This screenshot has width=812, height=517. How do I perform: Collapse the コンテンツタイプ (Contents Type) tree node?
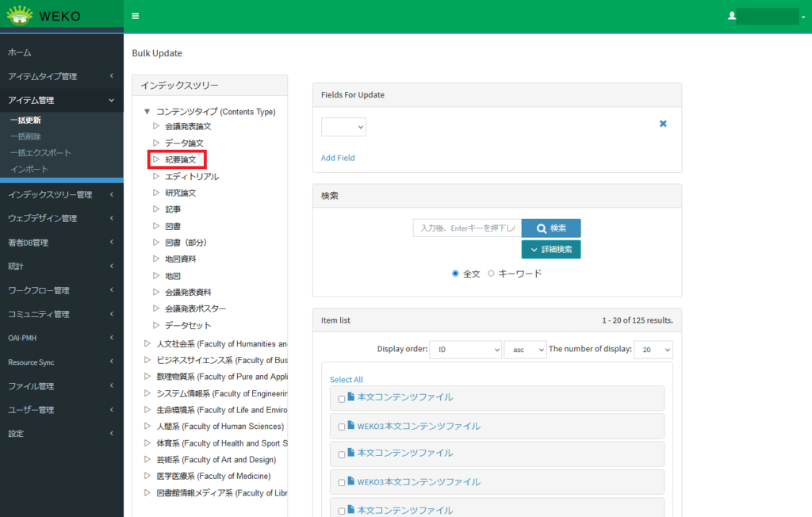point(147,112)
